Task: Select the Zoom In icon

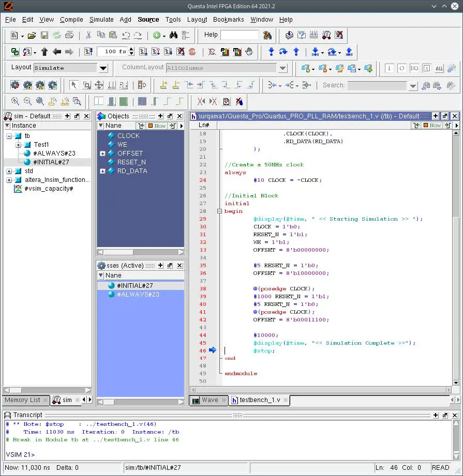Action: [x=14, y=101]
